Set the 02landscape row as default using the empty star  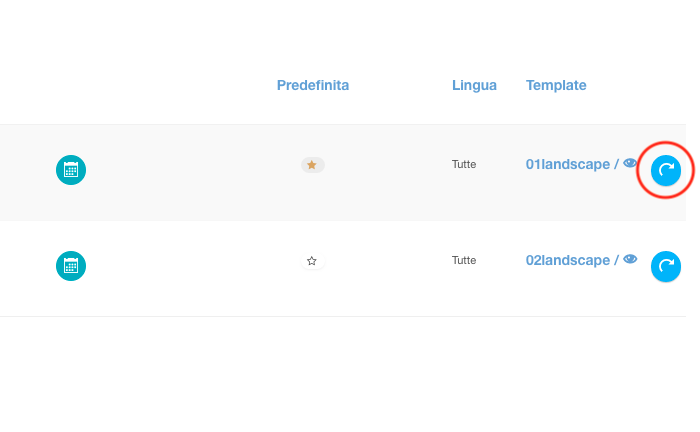(312, 261)
